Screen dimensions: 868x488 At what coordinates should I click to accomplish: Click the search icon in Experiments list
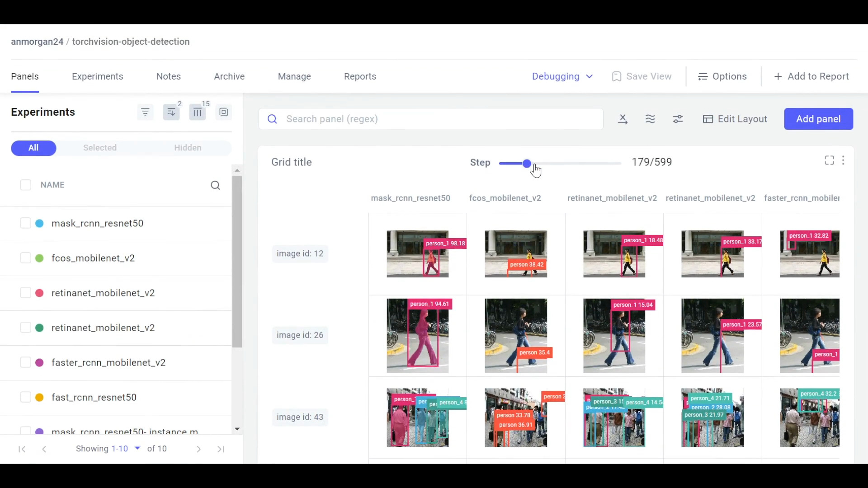(215, 185)
